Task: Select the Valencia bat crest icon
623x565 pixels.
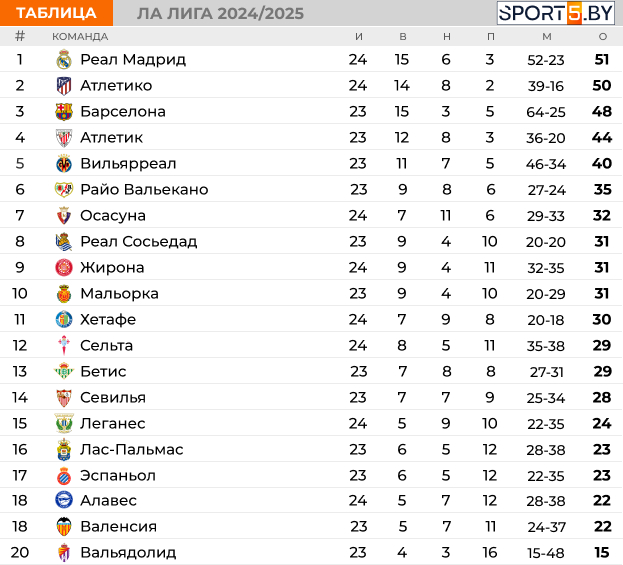Action: point(64,527)
